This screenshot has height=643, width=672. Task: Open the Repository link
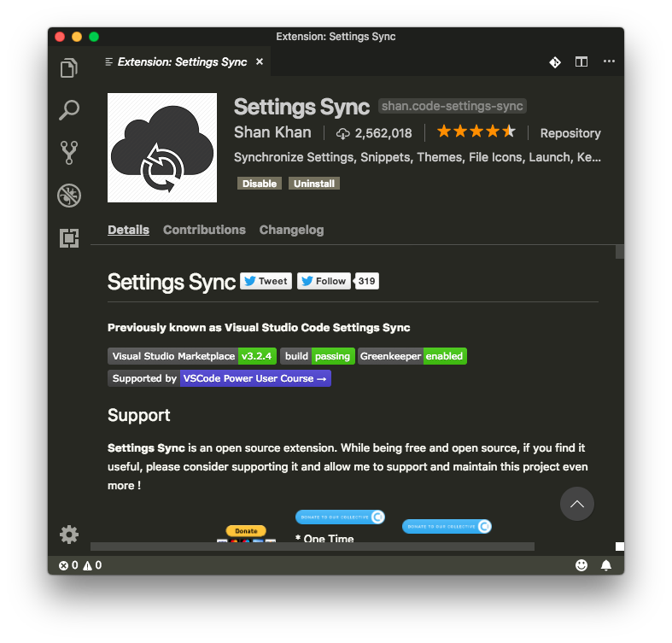coord(570,133)
